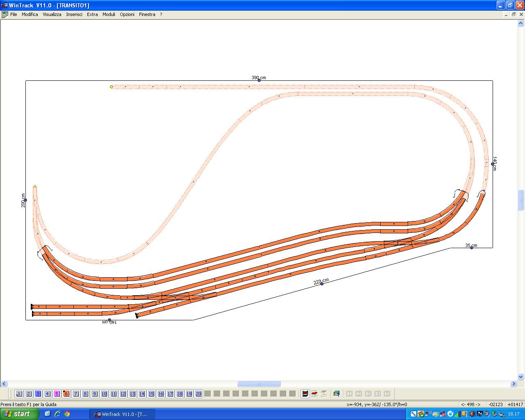Select layer 14 button
525x420 pixels.
click(142, 394)
